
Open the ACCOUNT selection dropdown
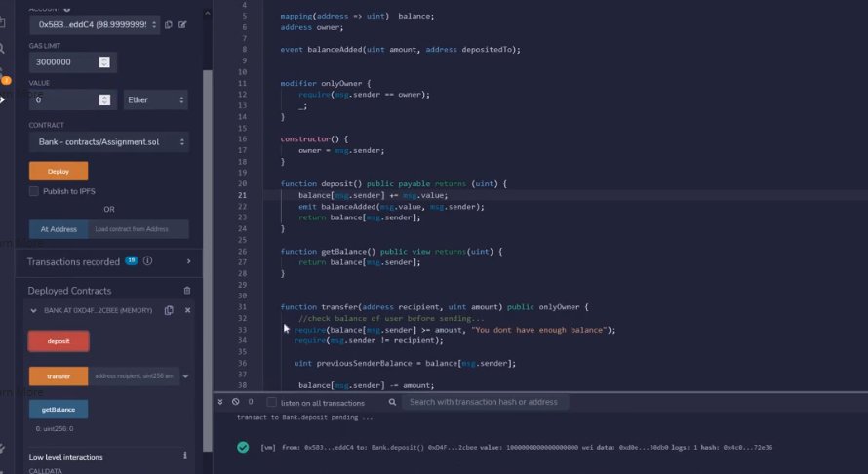pyautogui.click(x=95, y=25)
